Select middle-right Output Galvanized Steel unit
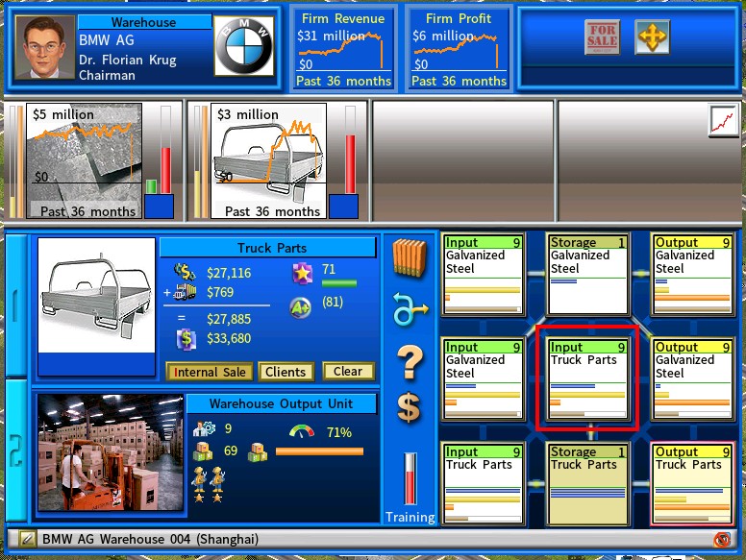Screen dimensions: 746x560 693,378
